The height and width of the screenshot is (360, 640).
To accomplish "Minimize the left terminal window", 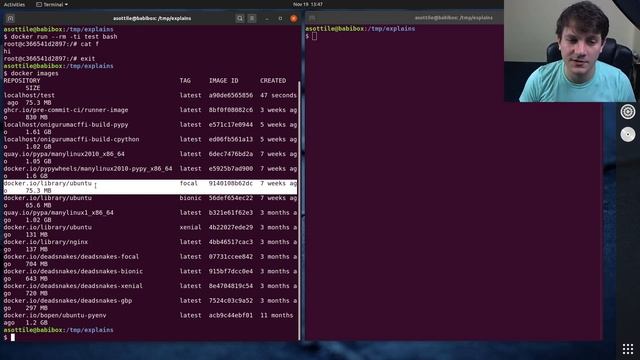I will point(267,18).
